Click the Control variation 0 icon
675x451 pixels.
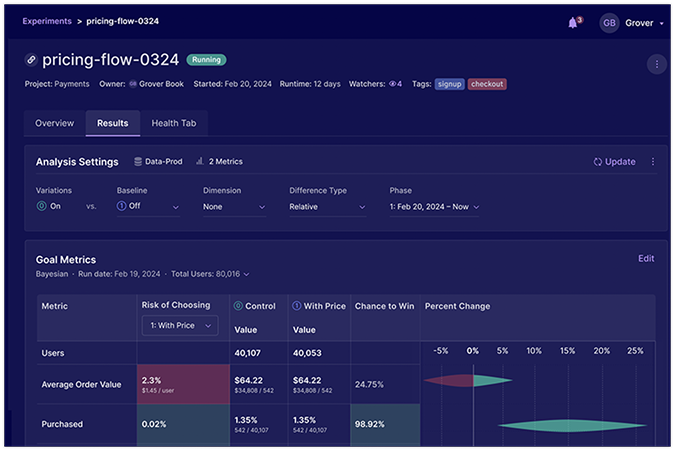[x=238, y=306]
